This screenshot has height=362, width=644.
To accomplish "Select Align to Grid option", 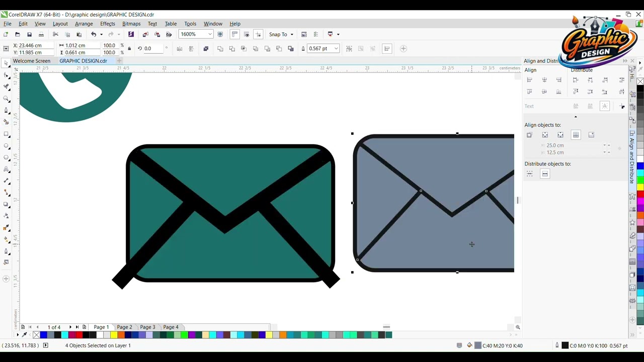I will coord(576,135).
